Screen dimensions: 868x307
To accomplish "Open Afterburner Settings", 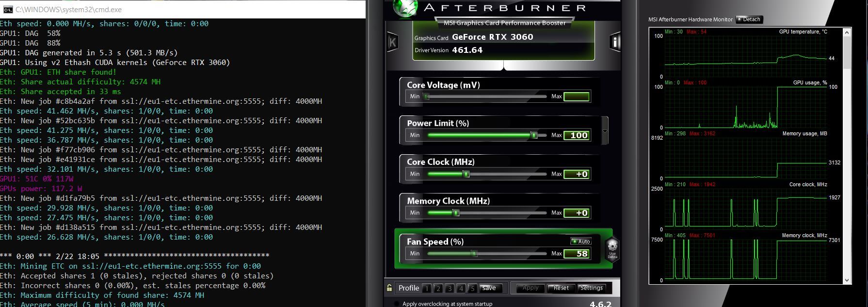I will tap(591, 288).
